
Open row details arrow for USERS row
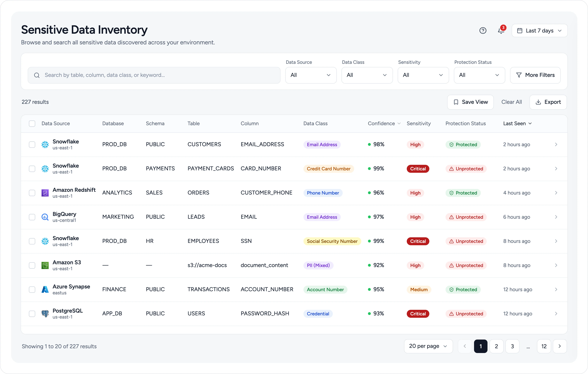coord(556,314)
